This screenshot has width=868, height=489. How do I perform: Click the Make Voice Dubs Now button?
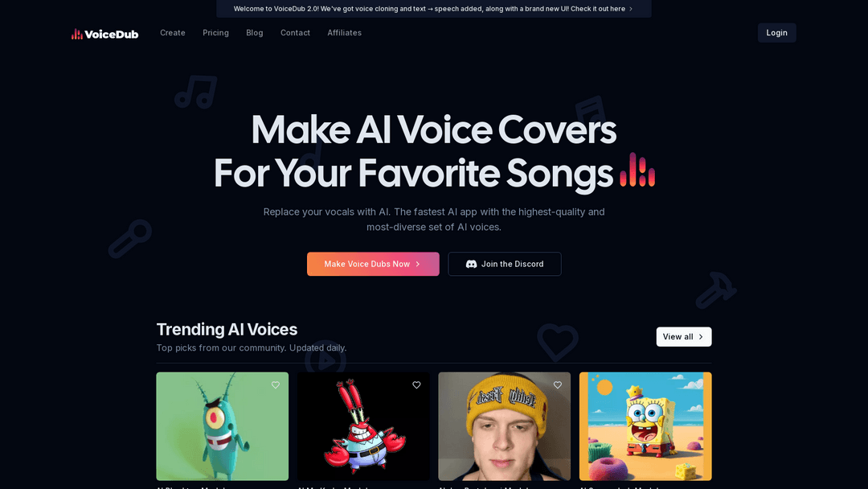pyautogui.click(x=373, y=264)
